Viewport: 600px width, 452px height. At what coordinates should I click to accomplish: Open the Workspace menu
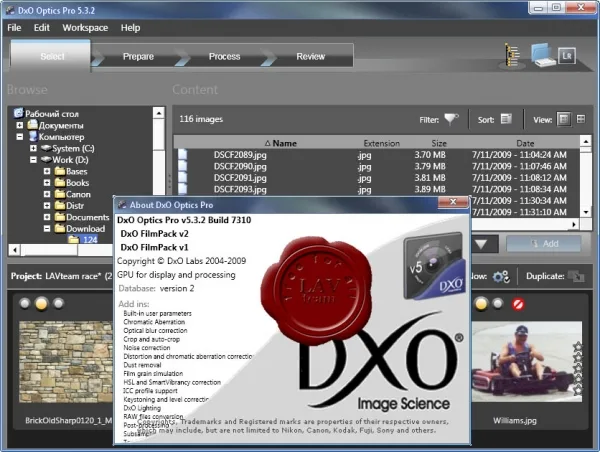(x=85, y=28)
